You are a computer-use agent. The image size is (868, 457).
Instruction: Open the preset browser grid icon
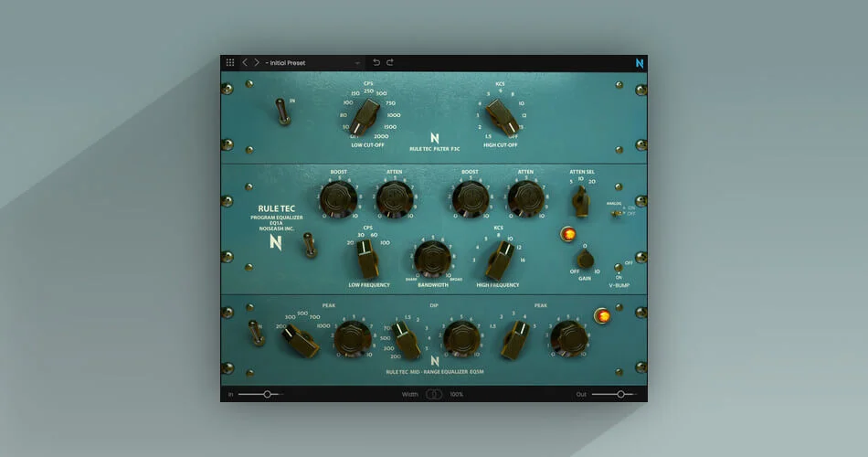point(230,62)
